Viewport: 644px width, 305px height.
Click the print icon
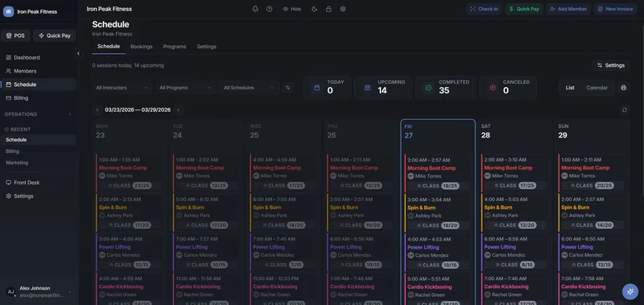point(623,88)
